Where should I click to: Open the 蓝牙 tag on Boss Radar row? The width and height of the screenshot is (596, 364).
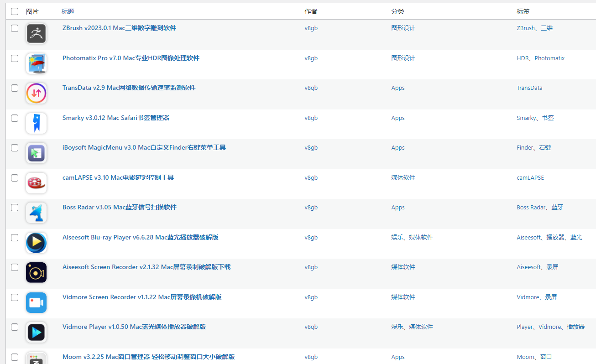(557, 207)
